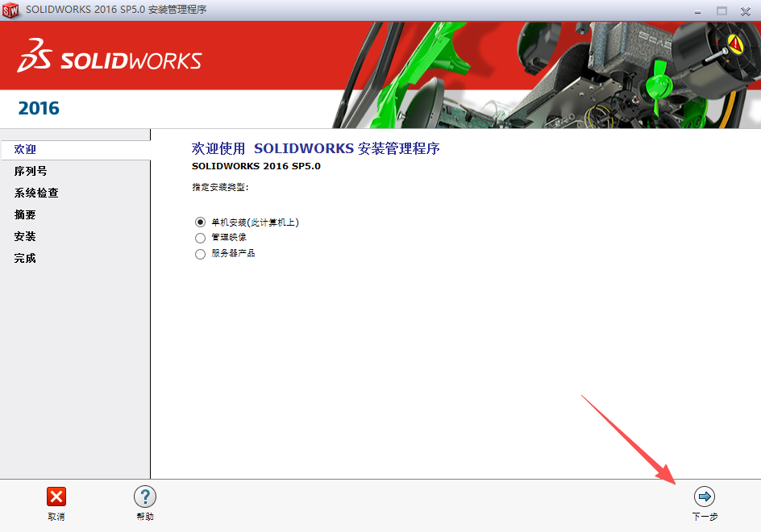The image size is (761, 532).
Task: Select 单机安装 individual installation option
Action: coord(199,222)
